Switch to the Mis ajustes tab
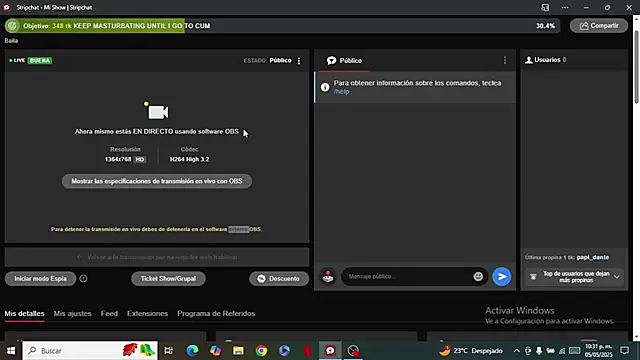Viewport: 640px width, 360px height. [x=73, y=313]
